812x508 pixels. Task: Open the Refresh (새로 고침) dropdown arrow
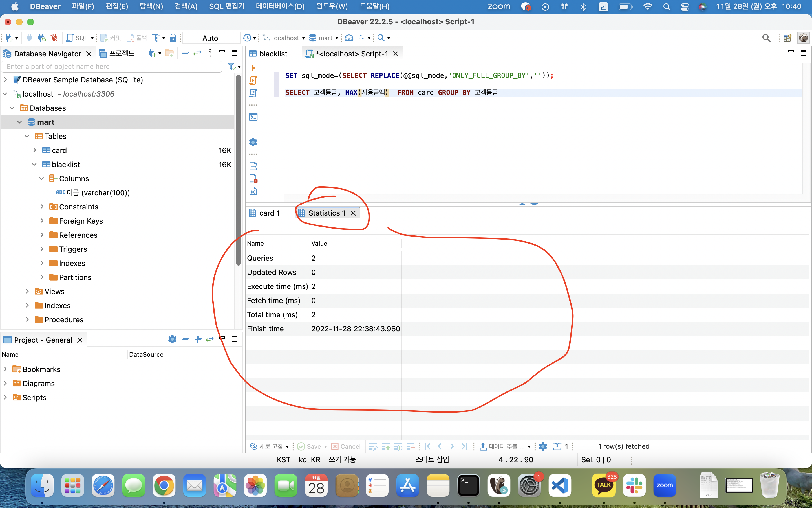pyautogui.click(x=287, y=447)
